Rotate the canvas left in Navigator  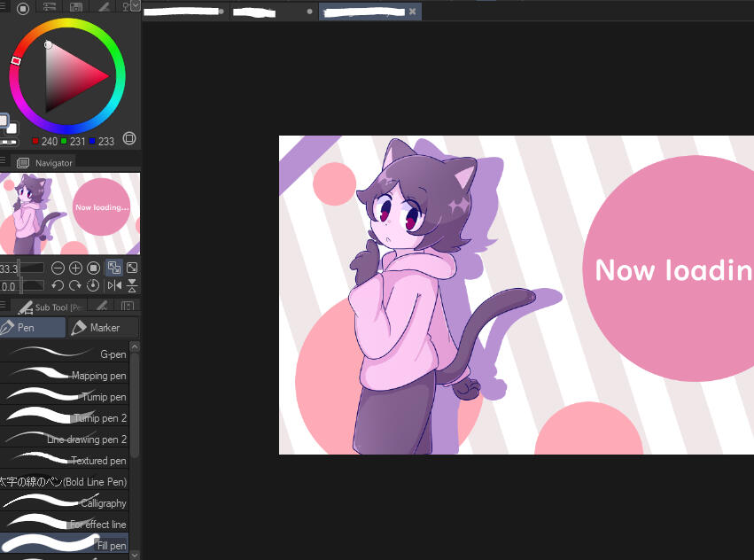tap(58, 285)
